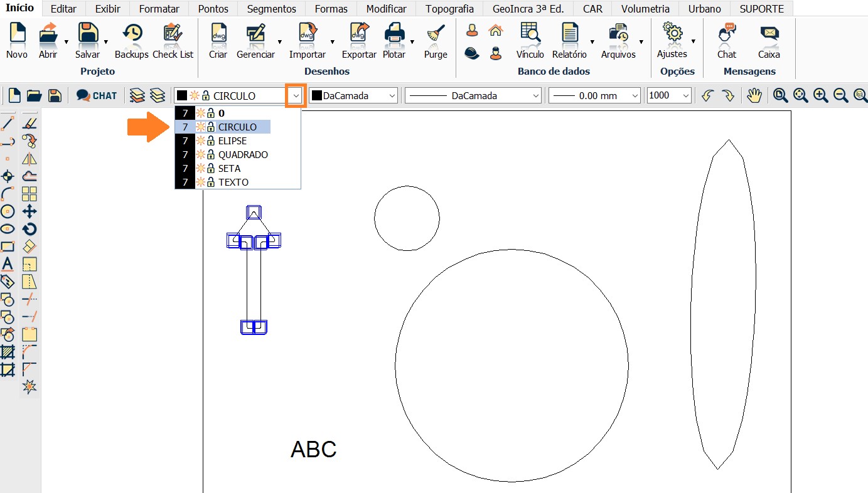
Task: Select the text tool in left toolbar
Action: (x=8, y=263)
